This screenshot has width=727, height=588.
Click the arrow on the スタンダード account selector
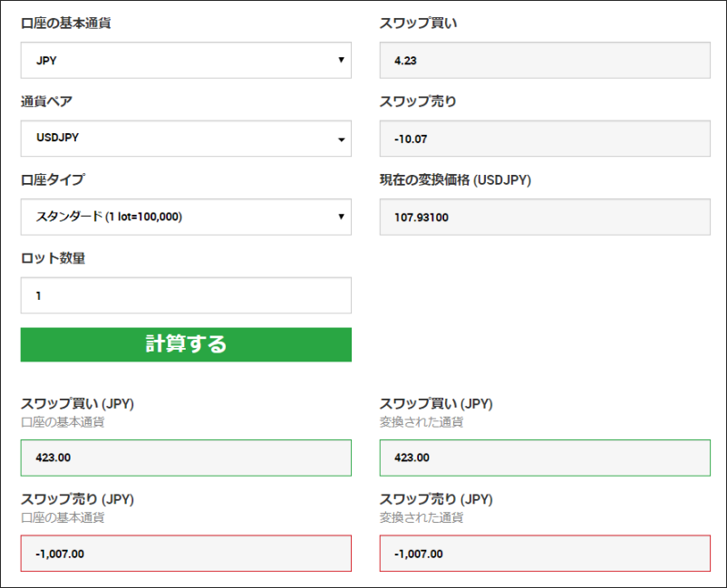click(341, 217)
